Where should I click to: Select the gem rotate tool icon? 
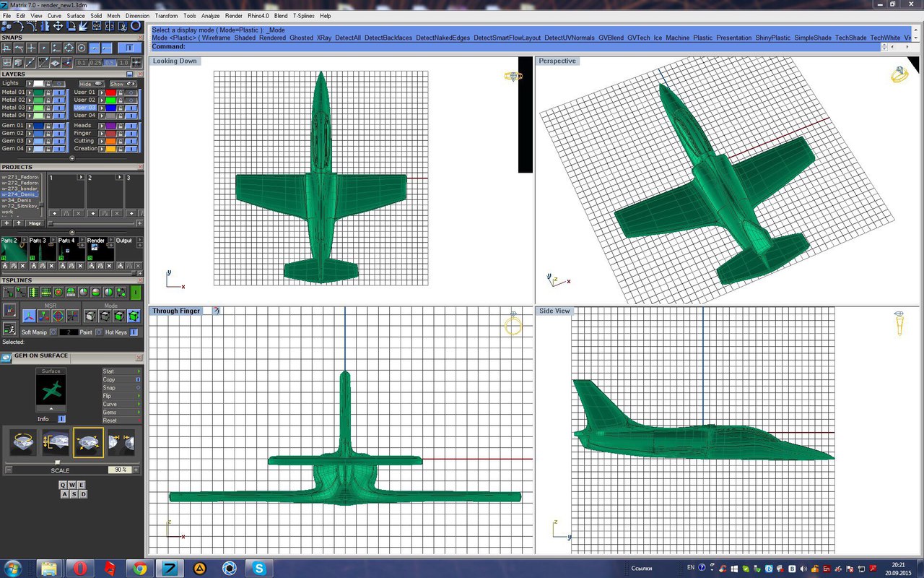[22, 442]
